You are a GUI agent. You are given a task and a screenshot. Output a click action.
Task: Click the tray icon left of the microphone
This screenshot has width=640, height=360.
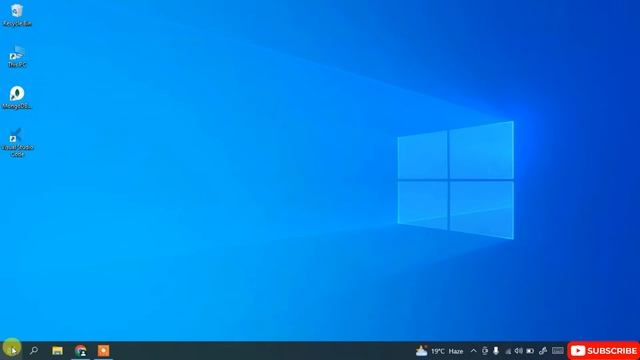[484, 351]
